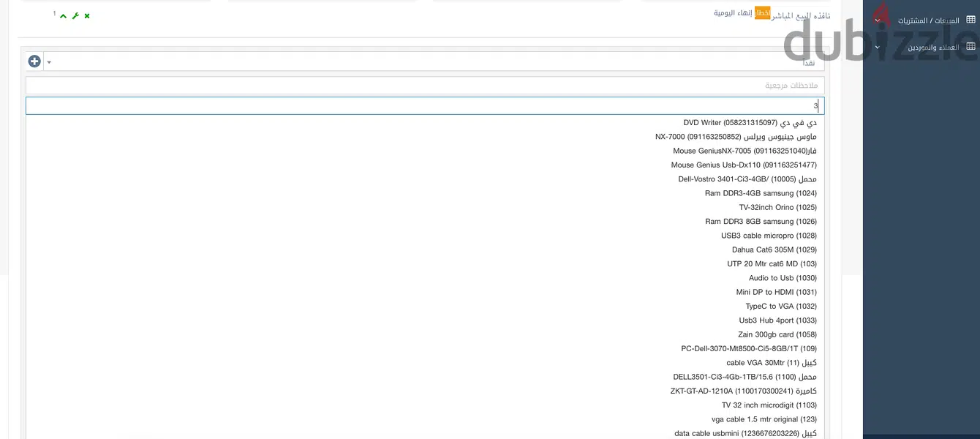Open dropdown arrow next to plus icon

point(49,62)
